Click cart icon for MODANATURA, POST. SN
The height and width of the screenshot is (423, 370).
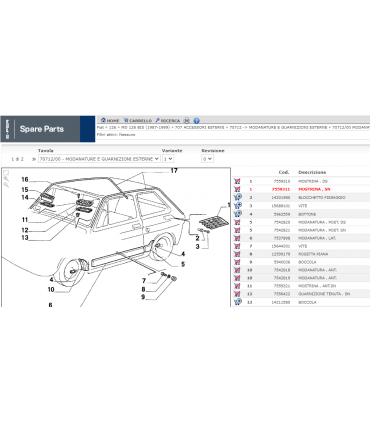(237, 230)
